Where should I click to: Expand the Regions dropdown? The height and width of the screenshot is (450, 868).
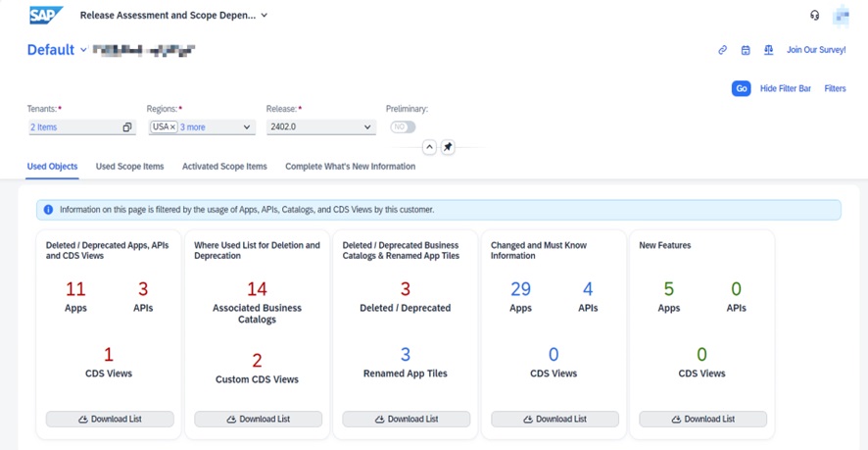coord(246,127)
